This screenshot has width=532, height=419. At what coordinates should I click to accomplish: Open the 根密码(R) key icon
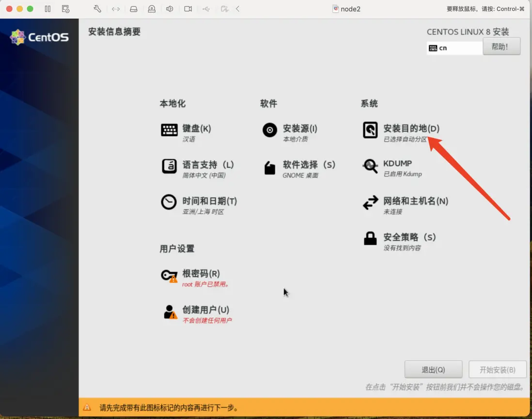[x=169, y=276]
